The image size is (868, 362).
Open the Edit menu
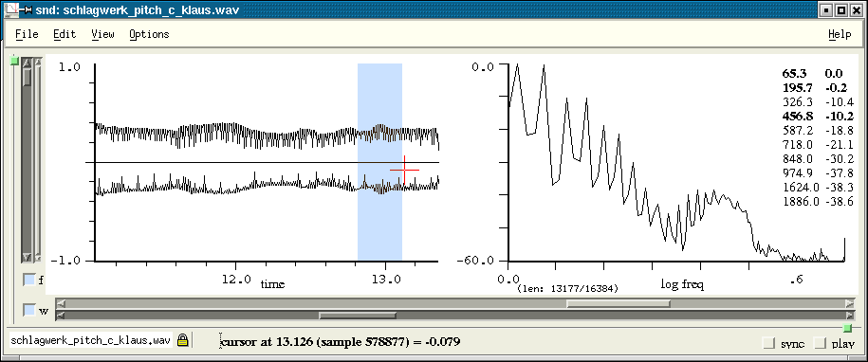coord(65,34)
